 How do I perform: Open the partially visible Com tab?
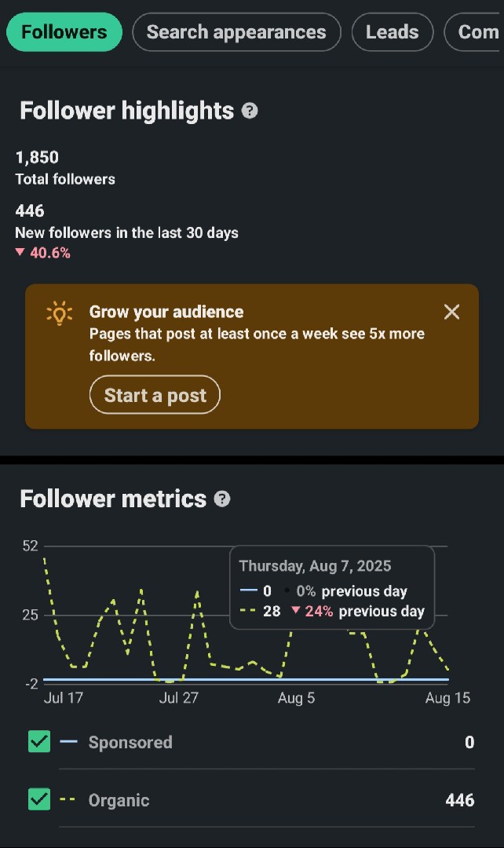coord(473,32)
